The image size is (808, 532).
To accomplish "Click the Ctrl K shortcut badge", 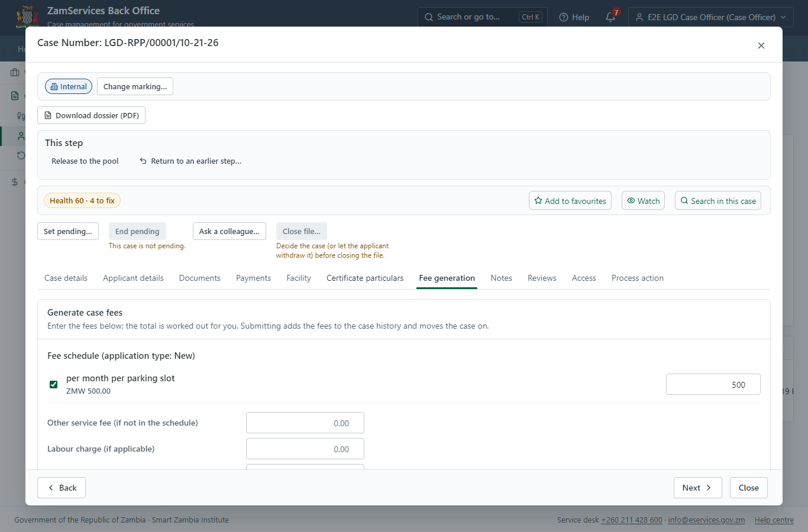I will [x=531, y=17].
